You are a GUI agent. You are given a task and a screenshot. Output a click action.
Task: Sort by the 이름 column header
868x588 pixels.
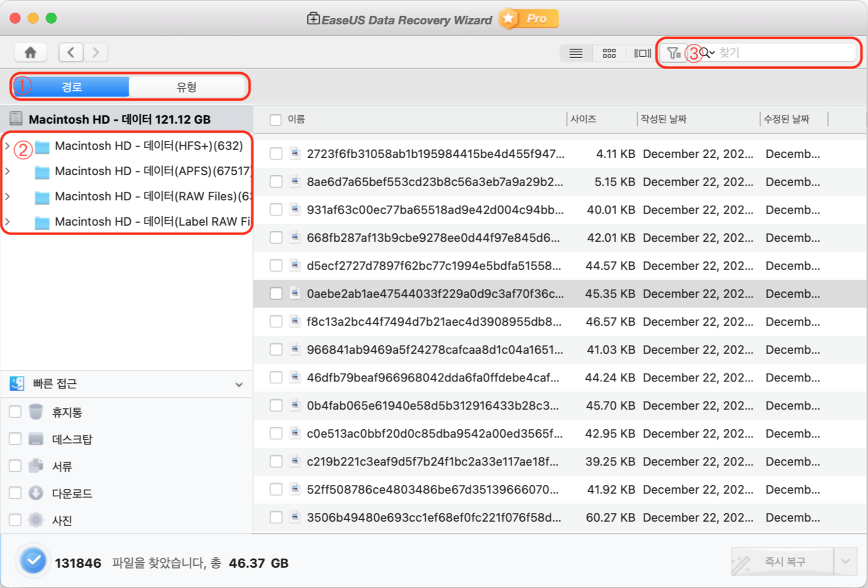click(296, 119)
